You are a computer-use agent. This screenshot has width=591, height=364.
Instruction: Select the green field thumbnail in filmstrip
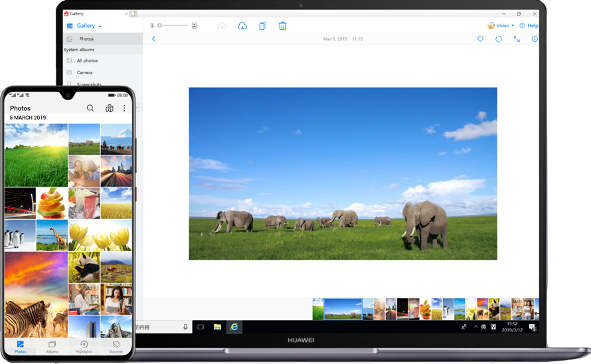point(317,310)
